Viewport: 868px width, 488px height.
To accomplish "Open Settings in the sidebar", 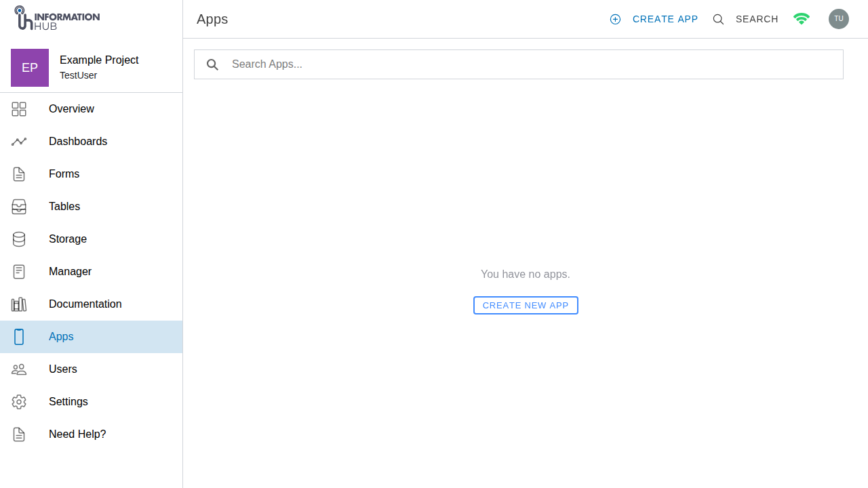I will (x=92, y=402).
